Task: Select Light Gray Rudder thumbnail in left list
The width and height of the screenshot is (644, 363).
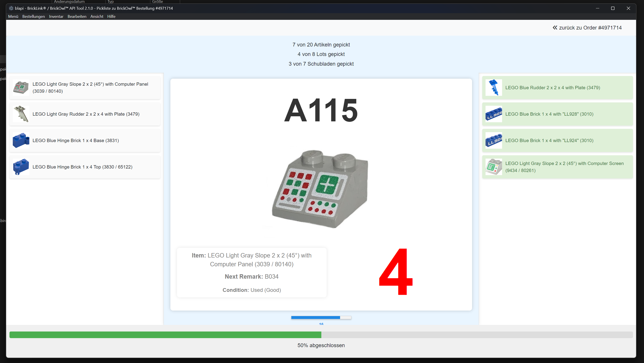Action: (x=21, y=114)
